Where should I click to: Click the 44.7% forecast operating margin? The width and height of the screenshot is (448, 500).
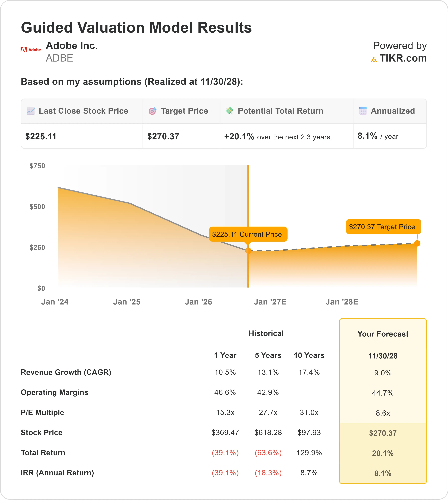pyautogui.click(x=383, y=393)
